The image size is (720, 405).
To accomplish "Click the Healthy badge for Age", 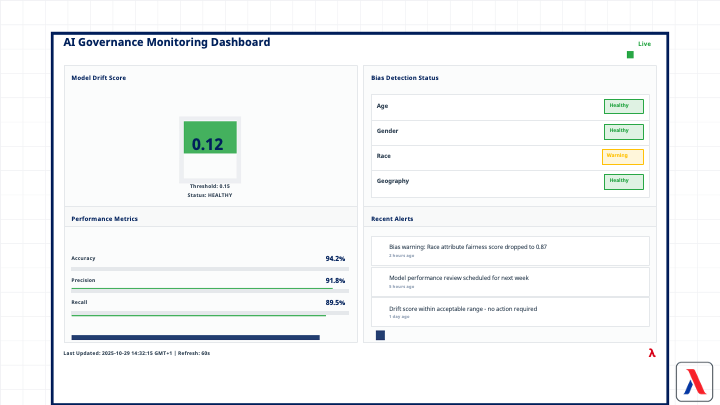I will tap(623, 106).
